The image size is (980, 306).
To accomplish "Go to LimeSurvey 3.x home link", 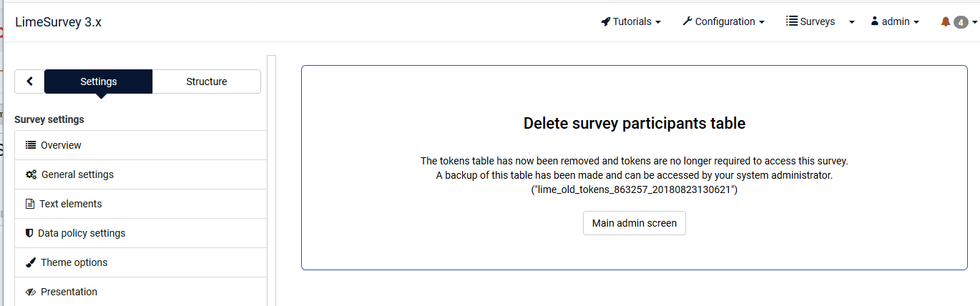I will 58,21.
